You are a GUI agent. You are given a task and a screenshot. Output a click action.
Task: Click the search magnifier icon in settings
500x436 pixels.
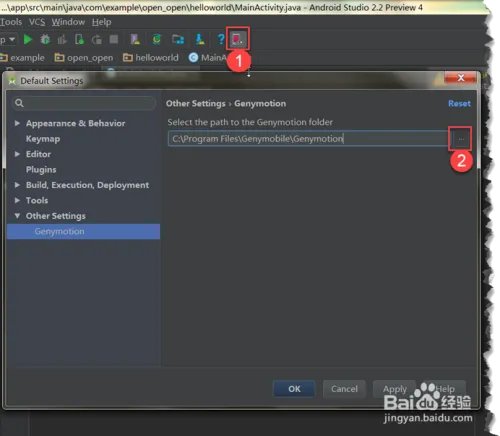[19, 103]
